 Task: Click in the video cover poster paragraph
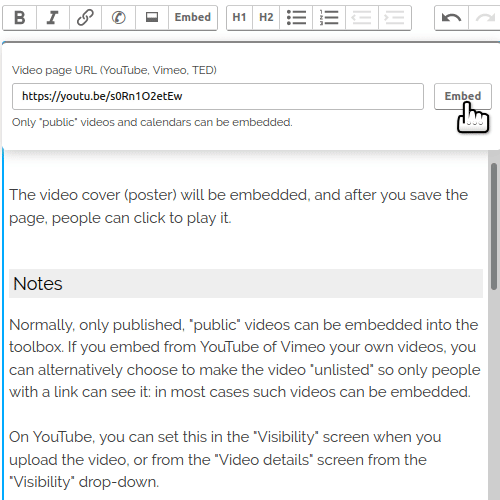tap(238, 206)
